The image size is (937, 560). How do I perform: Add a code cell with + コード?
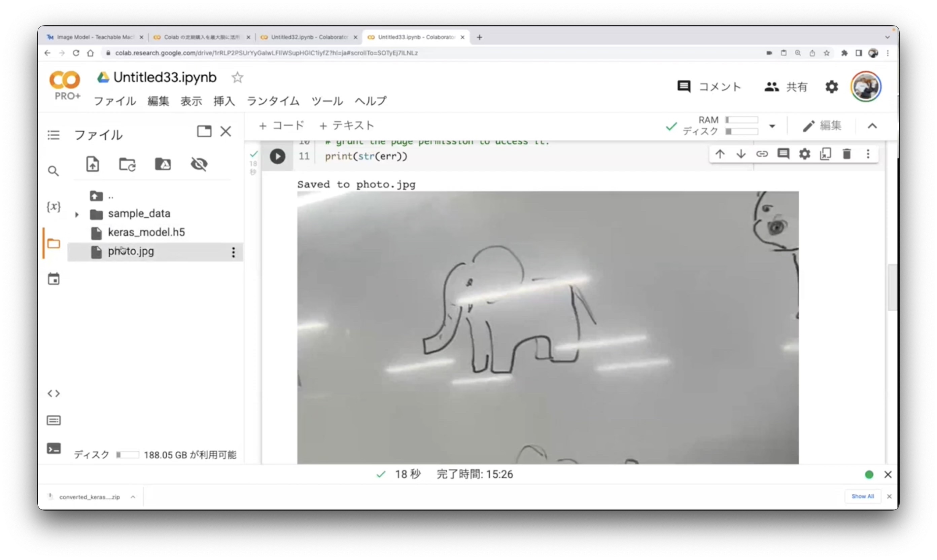pos(281,126)
